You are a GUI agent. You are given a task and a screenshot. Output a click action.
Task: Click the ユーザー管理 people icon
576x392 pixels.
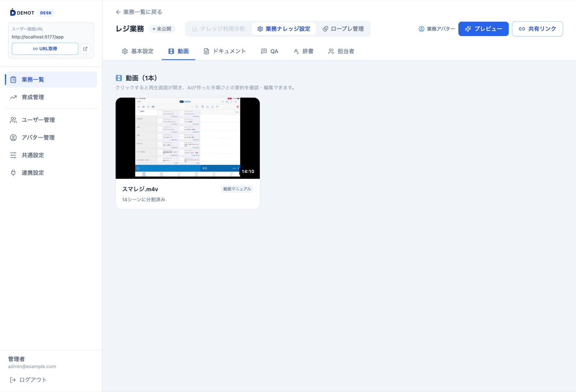point(13,120)
